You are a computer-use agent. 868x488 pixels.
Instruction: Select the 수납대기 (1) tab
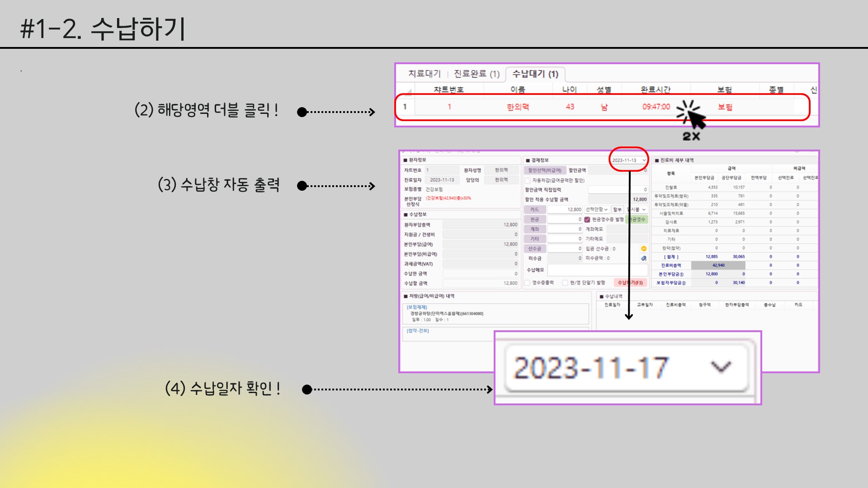535,74
